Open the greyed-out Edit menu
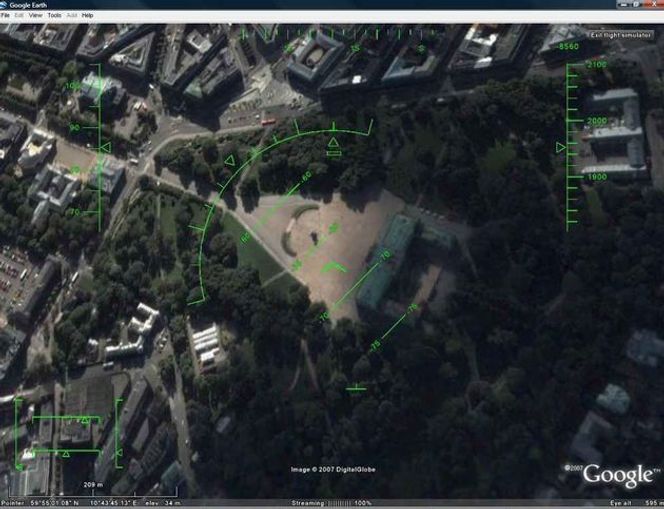This screenshot has width=664, height=509. pos(19,15)
